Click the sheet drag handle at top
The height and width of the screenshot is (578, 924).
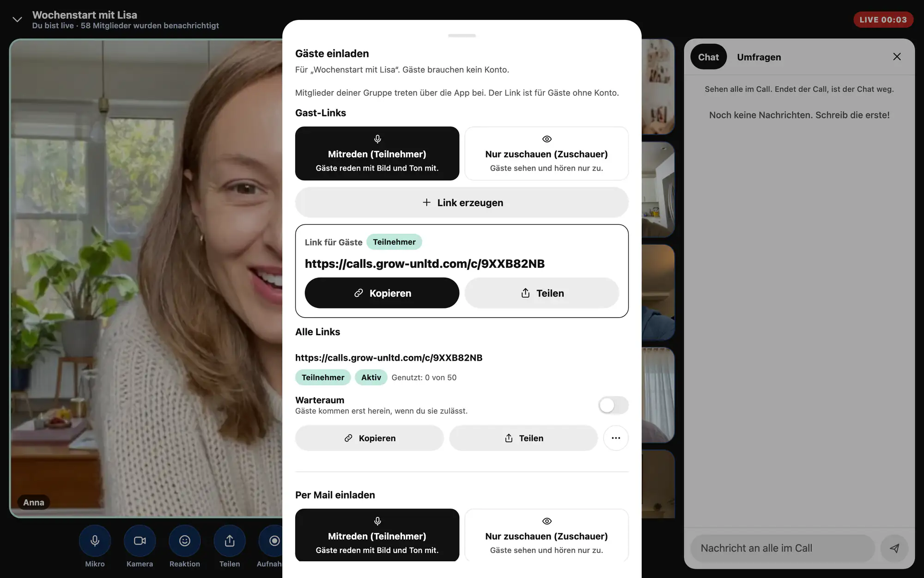(462, 36)
